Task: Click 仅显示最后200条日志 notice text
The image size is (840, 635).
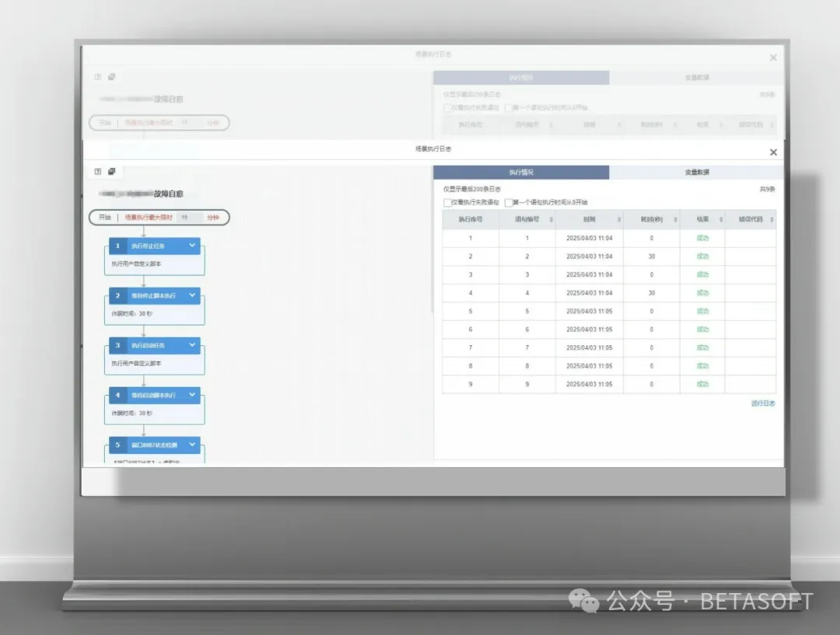Action: pyautogui.click(x=472, y=189)
